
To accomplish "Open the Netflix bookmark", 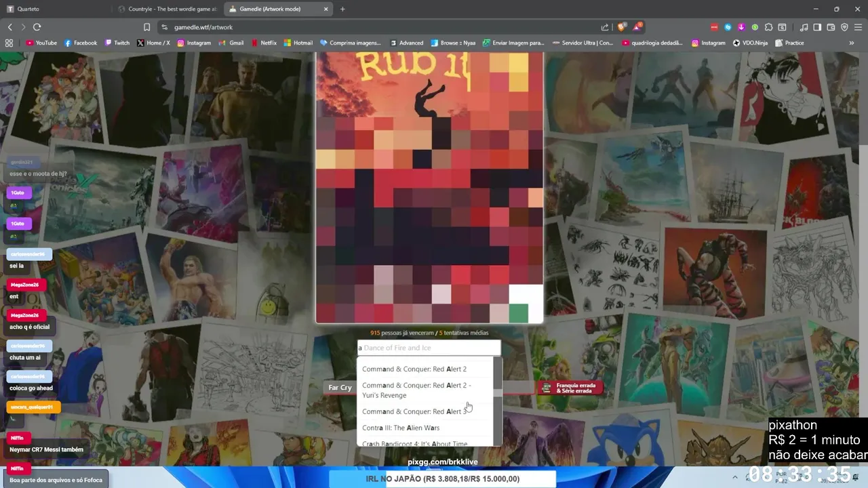I will 264,43.
